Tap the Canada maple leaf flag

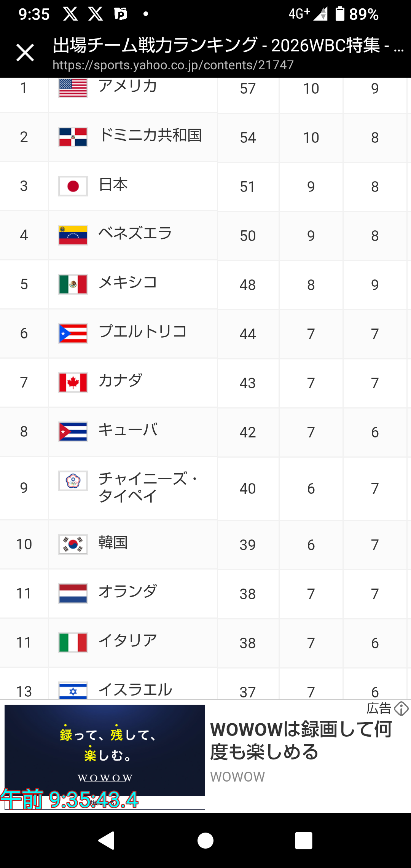tap(73, 383)
